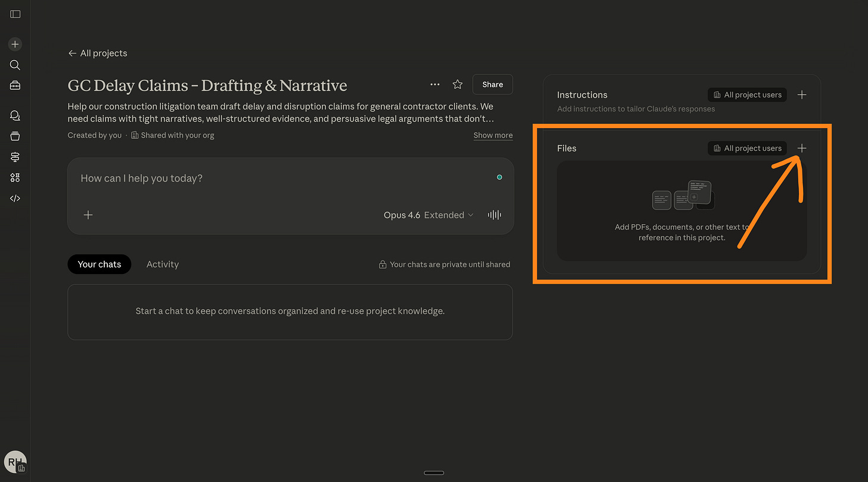This screenshot has width=868, height=482.
Task: Open the code icon in sidebar
Action: pos(15,198)
